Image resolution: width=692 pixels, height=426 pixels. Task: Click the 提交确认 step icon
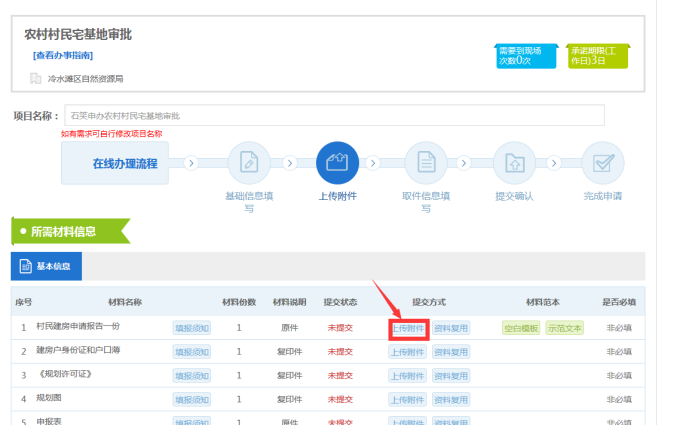pyautogui.click(x=514, y=162)
